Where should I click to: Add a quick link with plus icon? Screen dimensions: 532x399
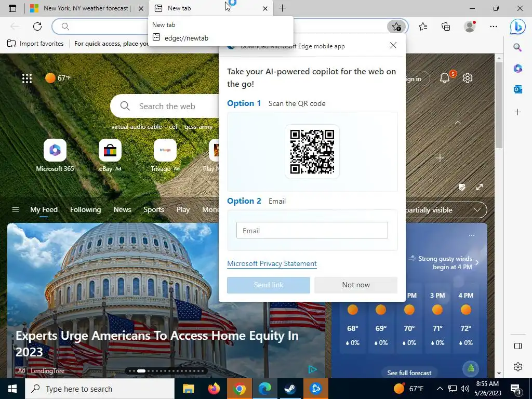(x=440, y=158)
